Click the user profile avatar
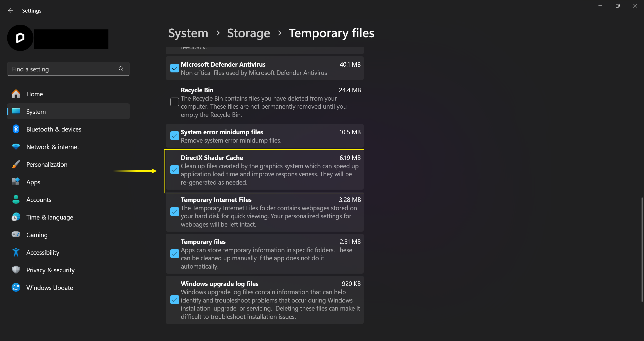Viewport: 644px width, 341px height. (x=20, y=38)
